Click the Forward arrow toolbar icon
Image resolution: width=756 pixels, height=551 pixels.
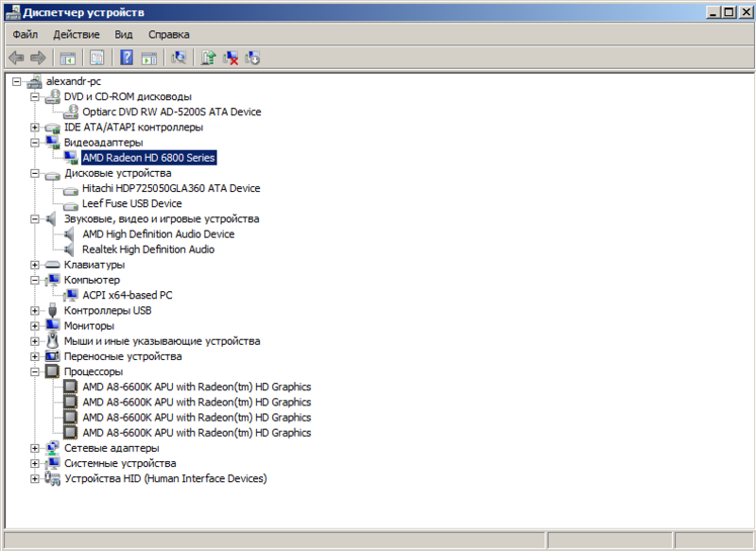click(x=38, y=59)
